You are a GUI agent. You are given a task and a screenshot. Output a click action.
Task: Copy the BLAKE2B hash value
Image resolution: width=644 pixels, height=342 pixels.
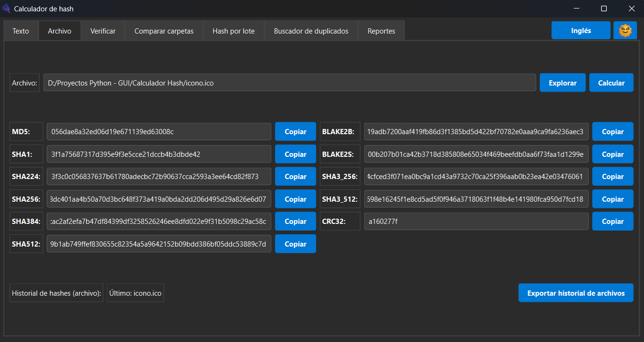[x=612, y=132]
